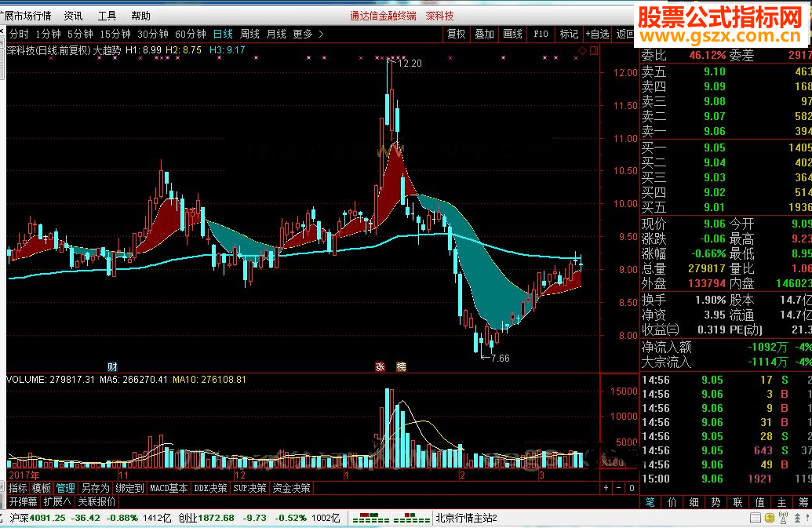The height and width of the screenshot is (528, 812).
Task: Open F10 company information
Action: pos(541,35)
